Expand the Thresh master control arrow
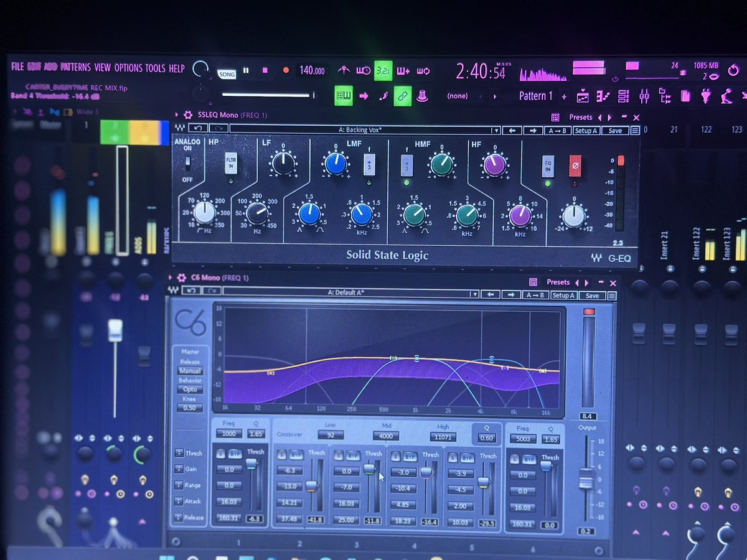Image resolution: width=747 pixels, height=560 pixels. coord(179,452)
